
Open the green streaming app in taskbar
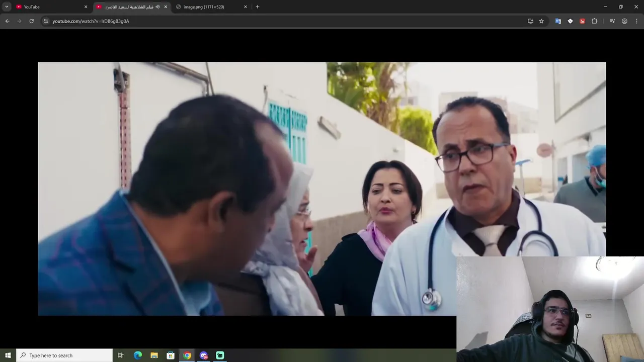click(x=220, y=355)
